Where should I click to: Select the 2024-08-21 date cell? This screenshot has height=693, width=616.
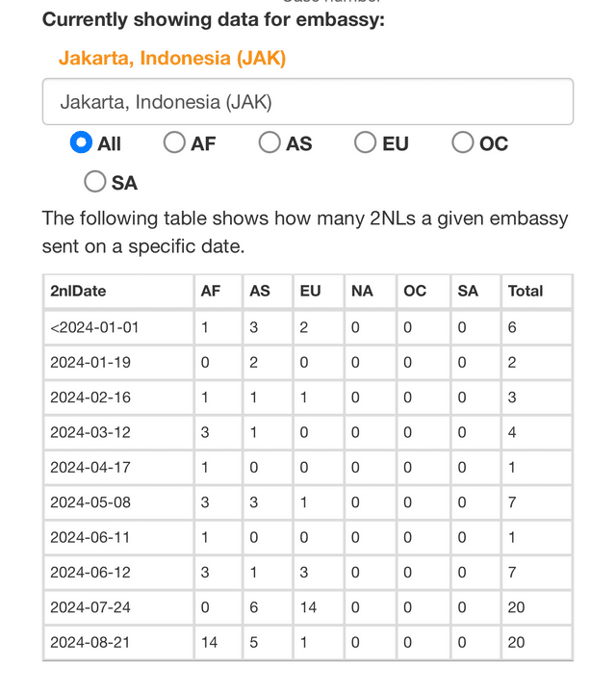point(119,642)
